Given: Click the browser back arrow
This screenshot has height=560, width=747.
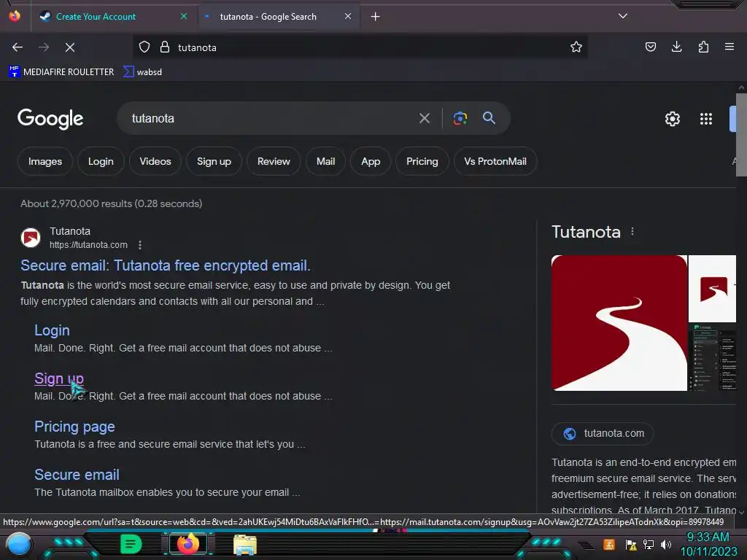Looking at the screenshot, I should point(18,47).
